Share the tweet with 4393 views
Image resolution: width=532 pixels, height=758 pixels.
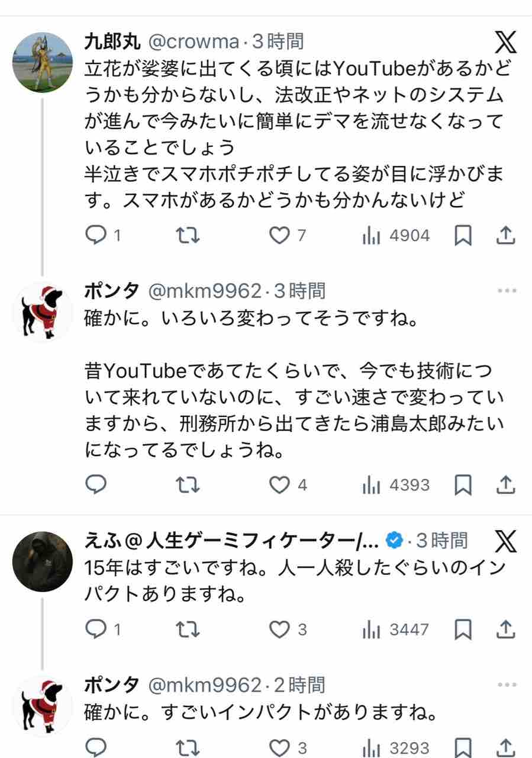(x=505, y=485)
